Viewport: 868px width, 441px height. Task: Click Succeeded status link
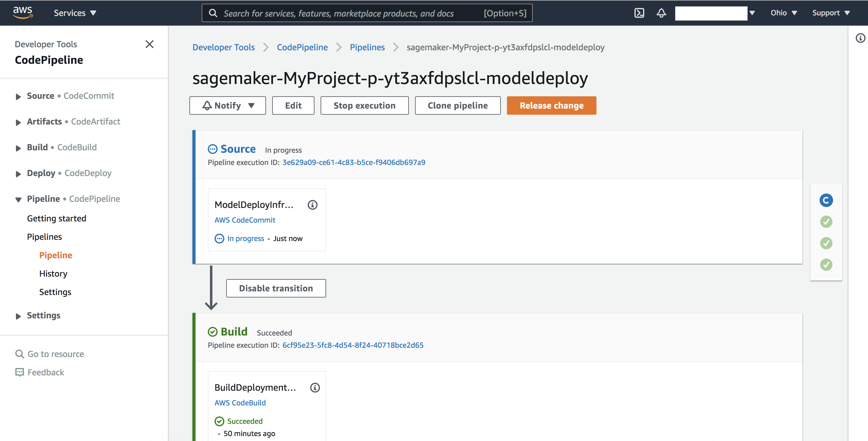click(245, 421)
